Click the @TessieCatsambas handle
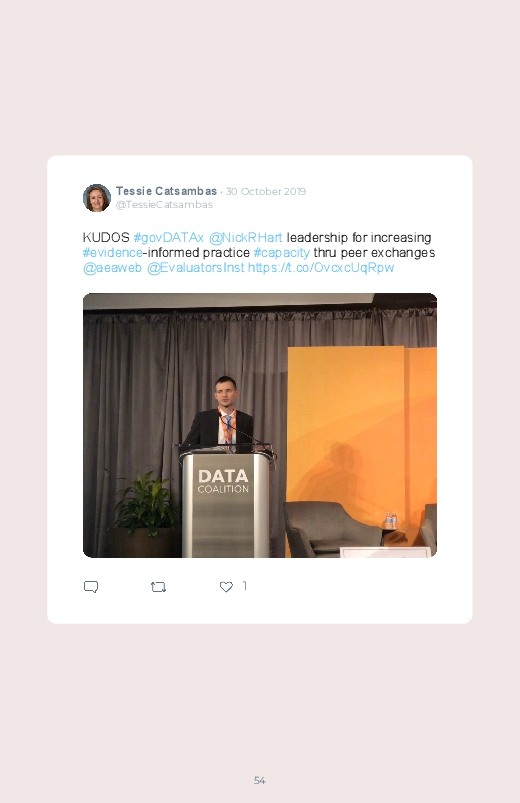This screenshot has height=803, width=520. [164, 204]
